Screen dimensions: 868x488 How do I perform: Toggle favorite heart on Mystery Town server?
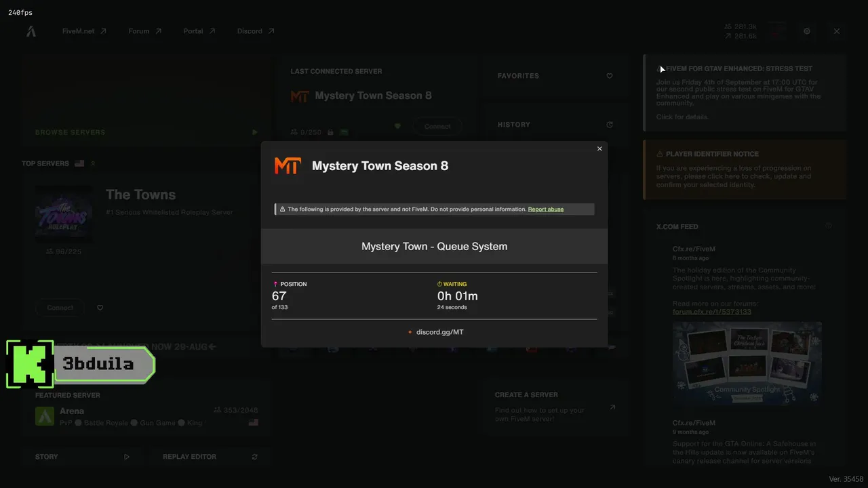tap(398, 126)
